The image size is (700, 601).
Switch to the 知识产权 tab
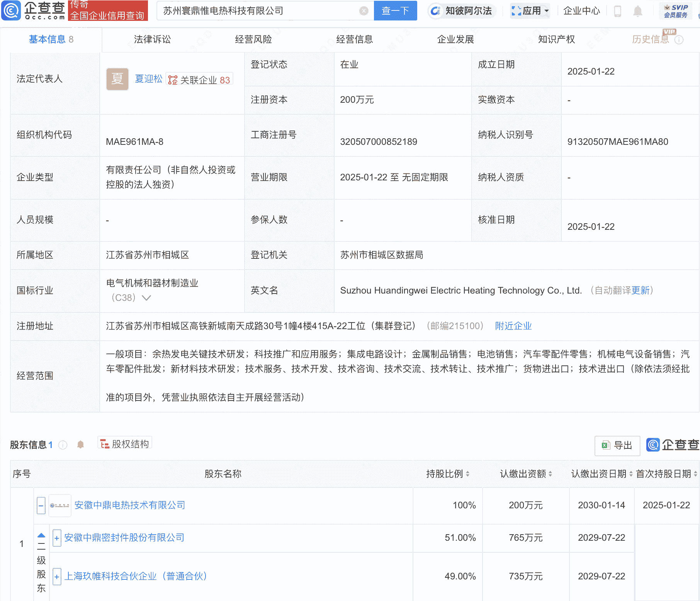point(556,39)
